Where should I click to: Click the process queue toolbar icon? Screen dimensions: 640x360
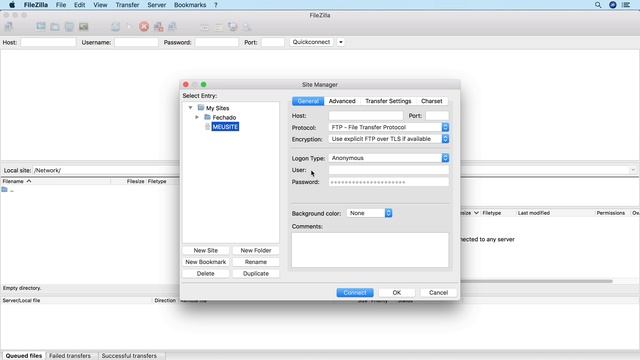(130, 27)
